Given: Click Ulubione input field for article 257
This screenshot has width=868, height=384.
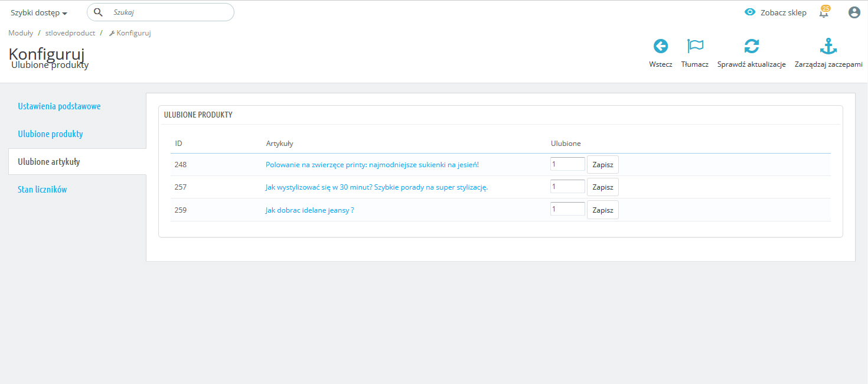Looking at the screenshot, I should pos(567,187).
